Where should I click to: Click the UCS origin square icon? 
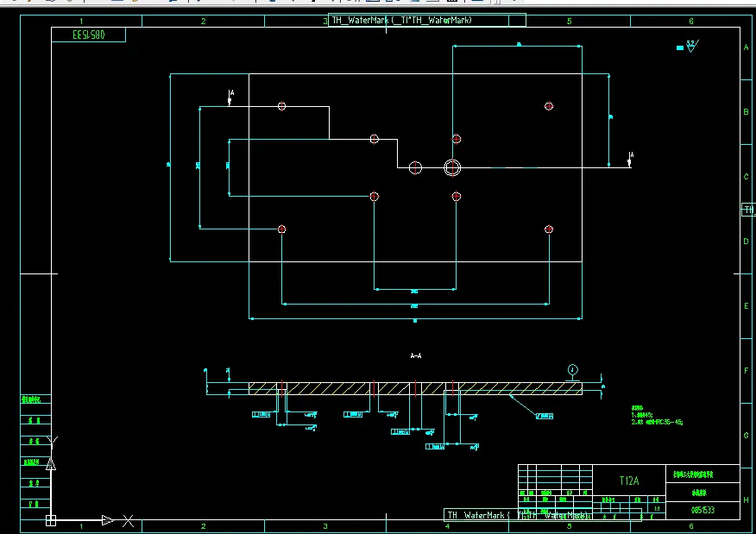tap(51, 520)
